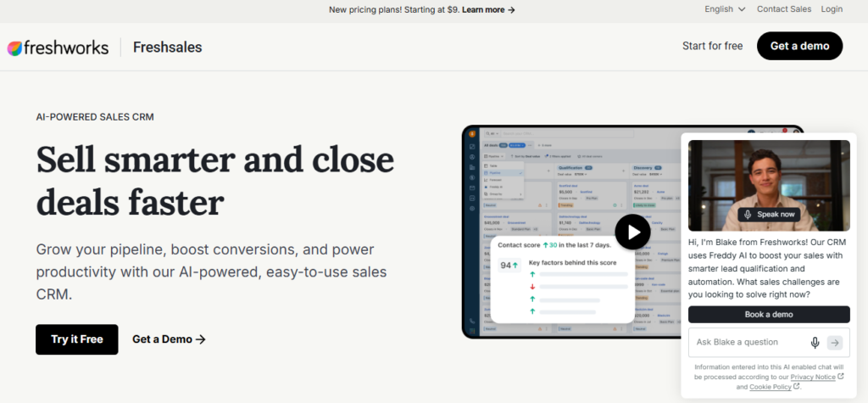Open Privacy Notice external link icon
868x403 pixels.
point(841,377)
